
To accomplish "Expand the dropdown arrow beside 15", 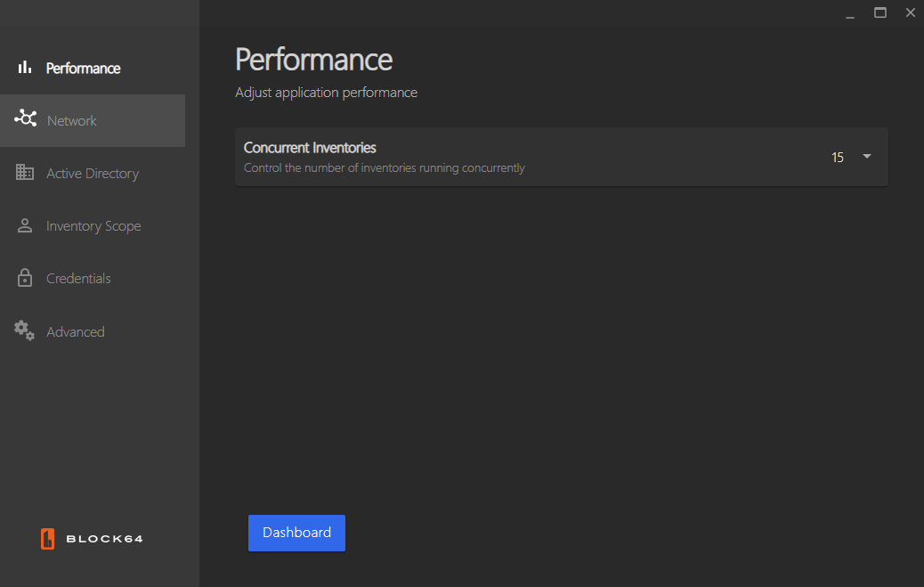I will pos(865,156).
